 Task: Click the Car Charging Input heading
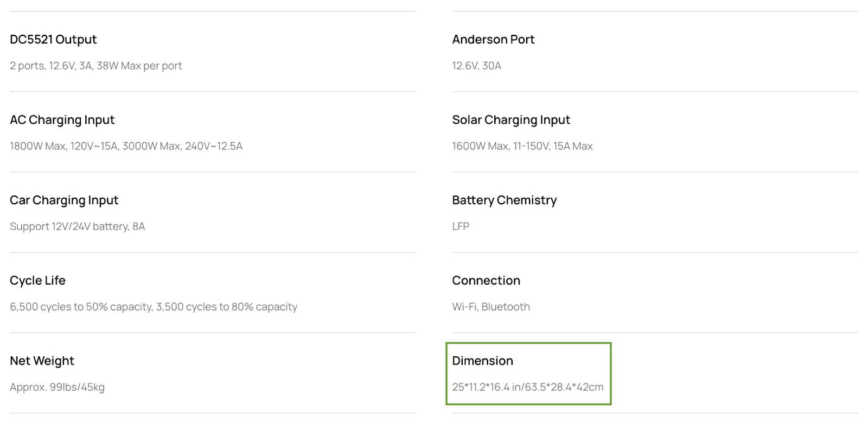point(64,200)
